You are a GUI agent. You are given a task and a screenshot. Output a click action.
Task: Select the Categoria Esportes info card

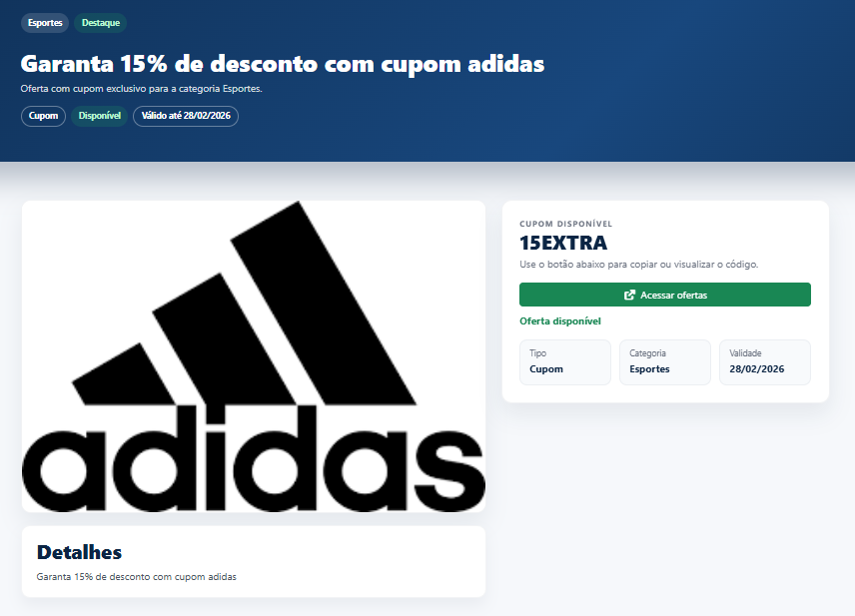[x=664, y=362]
